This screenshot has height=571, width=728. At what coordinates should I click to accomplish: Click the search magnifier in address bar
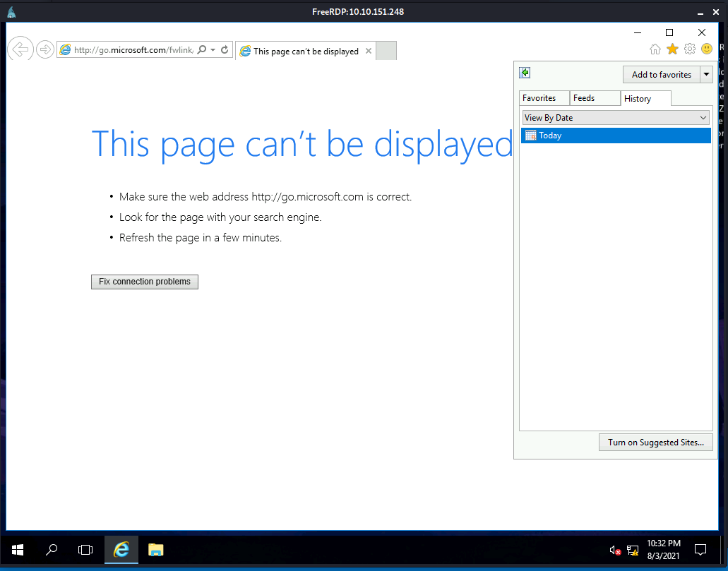pyautogui.click(x=202, y=50)
